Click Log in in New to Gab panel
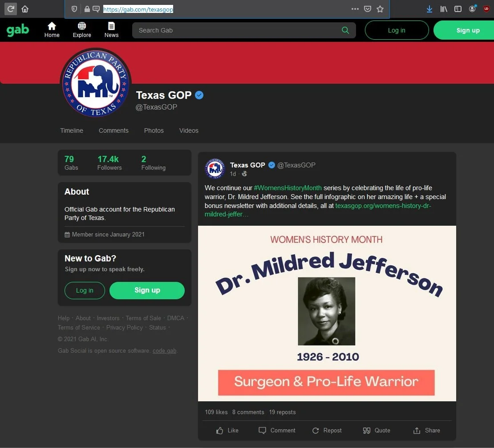This screenshot has height=448, width=494. pyautogui.click(x=85, y=290)
